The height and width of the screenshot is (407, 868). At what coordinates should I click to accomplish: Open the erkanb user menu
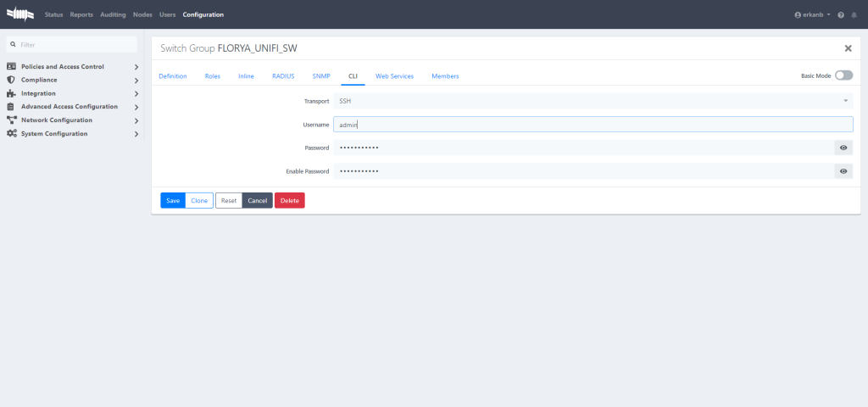pyautogui.click(x=812, y=15)
